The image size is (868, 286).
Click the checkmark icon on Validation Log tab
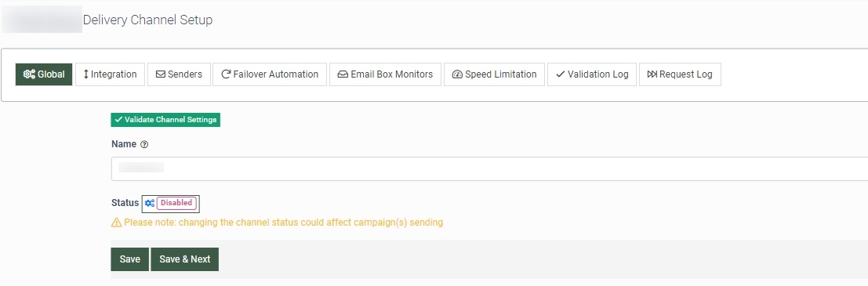pyautogui.click(x=560, y=74)
